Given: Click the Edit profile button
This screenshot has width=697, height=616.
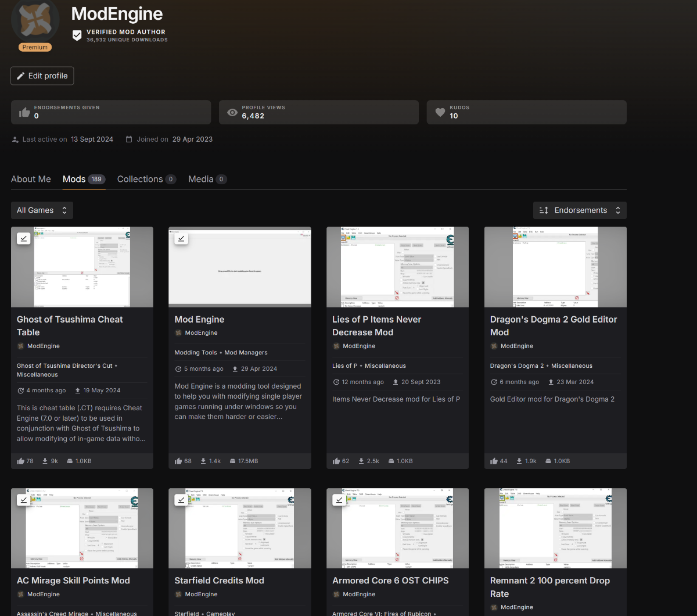Looking at the screenshot, I should pos(42,76).
